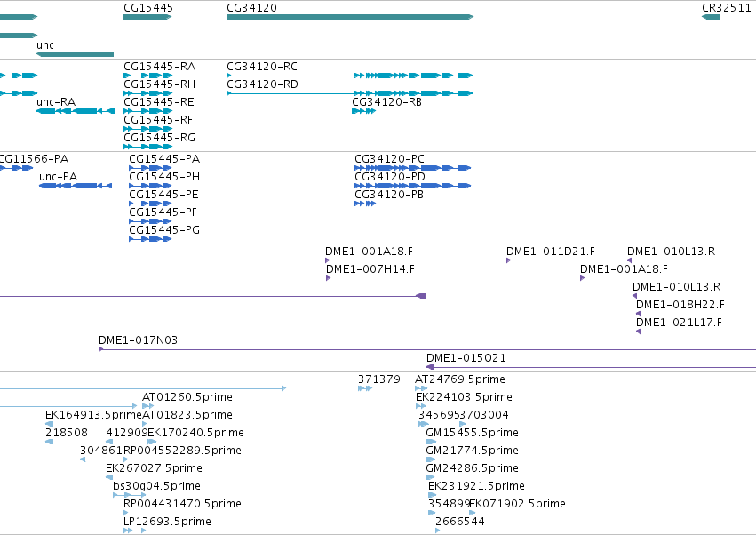Select the unc gene bar
756x535 pixels.
coord(75,54)
